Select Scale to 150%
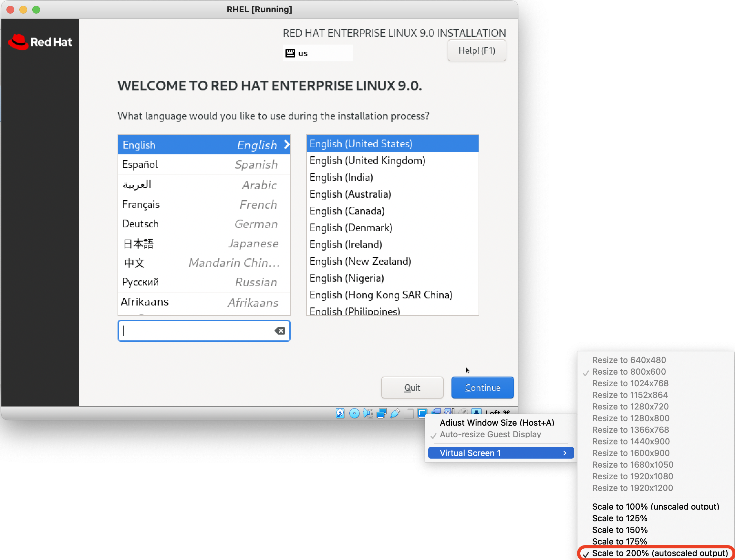 click(620, 530)
